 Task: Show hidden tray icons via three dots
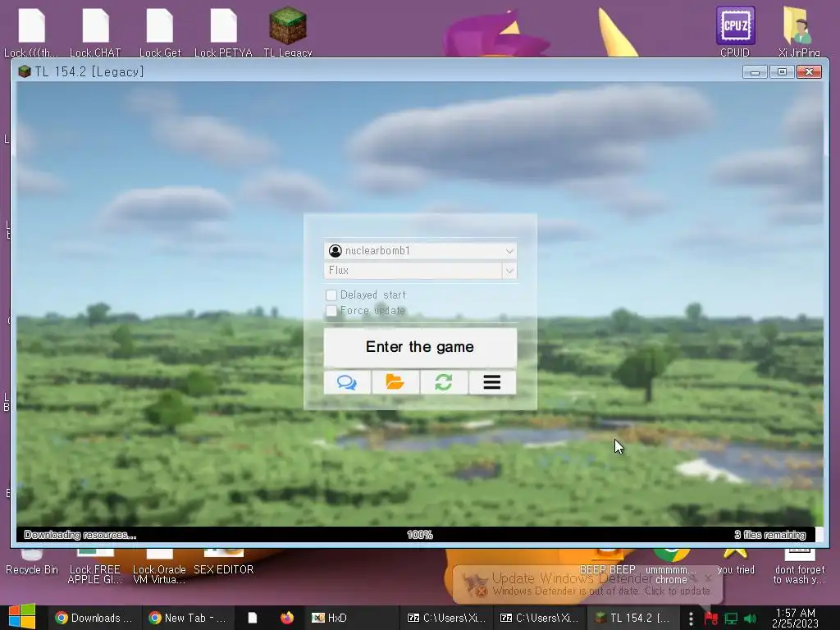(691, 619)
